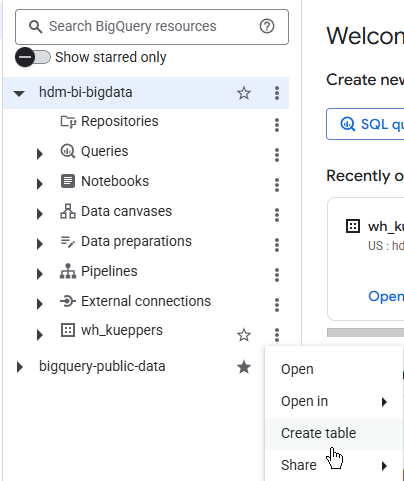Open more actions for External connections
This screenshot has height=481, width=404.
click(x=277, y=305)
